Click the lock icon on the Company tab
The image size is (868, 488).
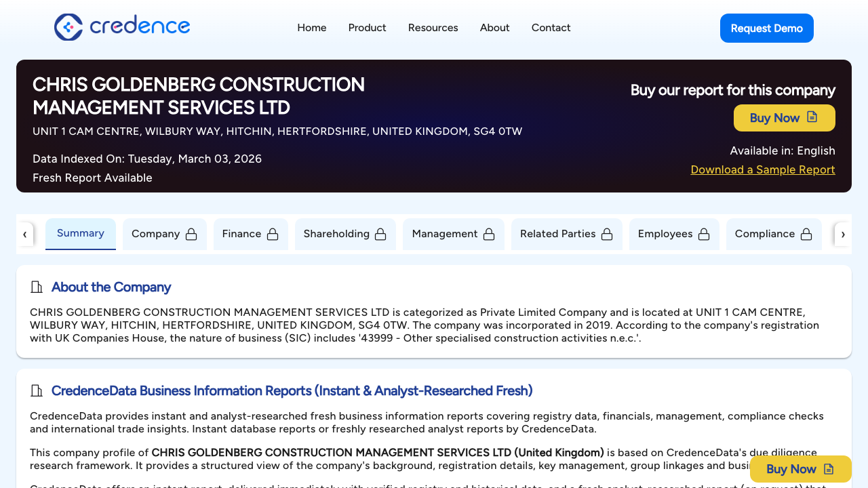click(x=193, y=233)
